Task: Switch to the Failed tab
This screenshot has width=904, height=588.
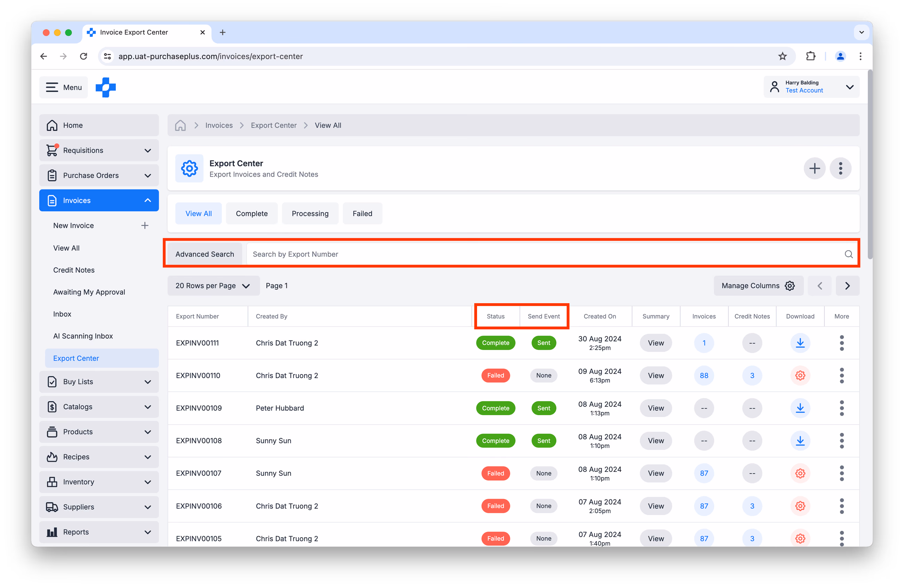Action: tap(362, 214)
